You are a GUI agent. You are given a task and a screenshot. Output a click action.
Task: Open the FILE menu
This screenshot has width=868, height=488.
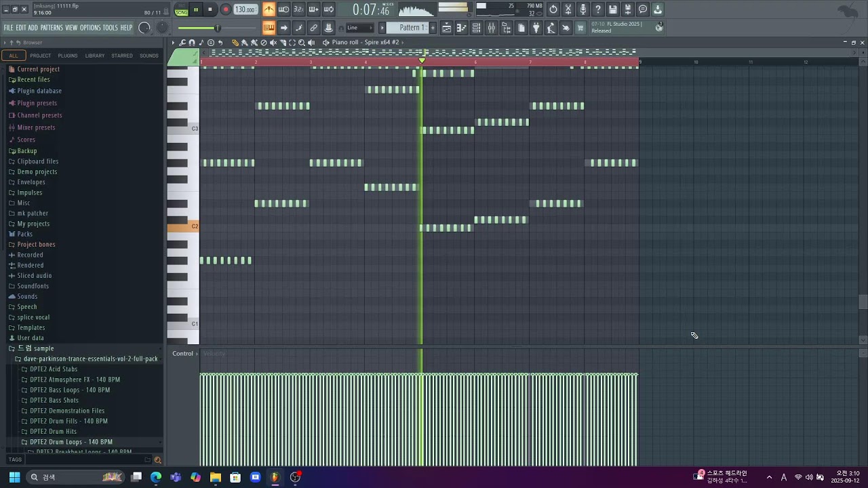[x=8, y=28]
